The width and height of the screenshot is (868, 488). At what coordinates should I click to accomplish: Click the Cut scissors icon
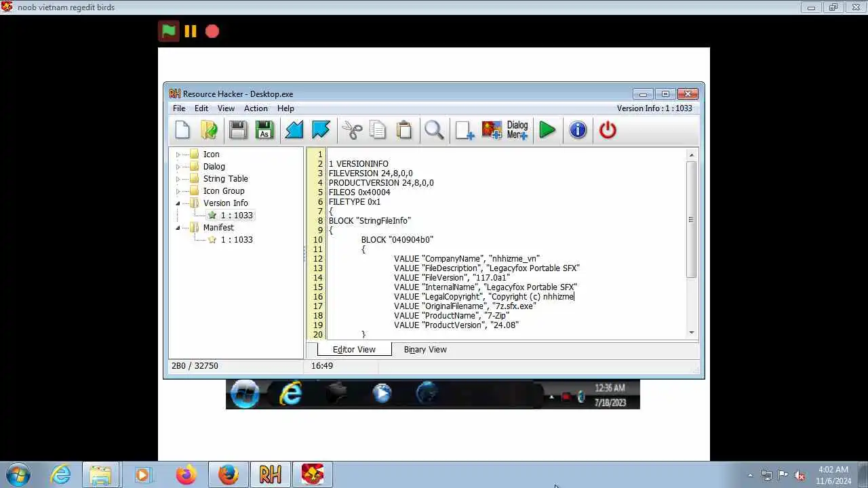pos(352,130)
